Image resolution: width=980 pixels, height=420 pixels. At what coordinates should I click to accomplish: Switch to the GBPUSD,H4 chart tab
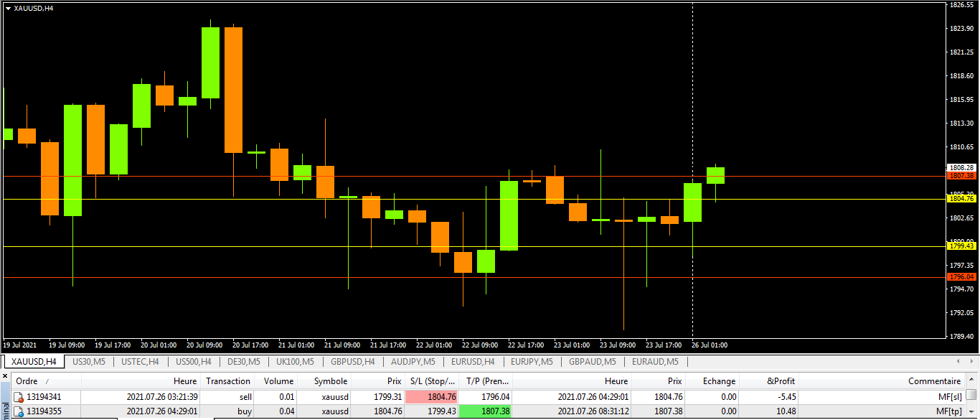click(x=352, y=362)
